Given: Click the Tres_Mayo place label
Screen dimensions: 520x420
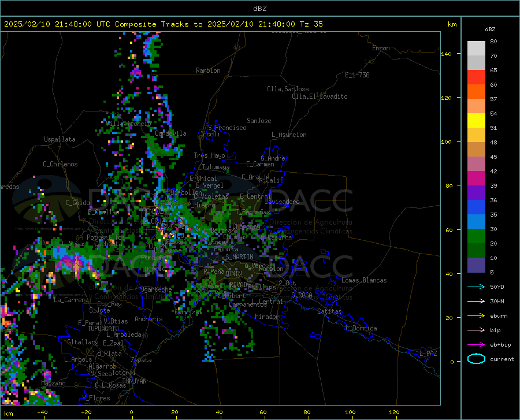Looking at the screenshot, I should click(209, 155).
